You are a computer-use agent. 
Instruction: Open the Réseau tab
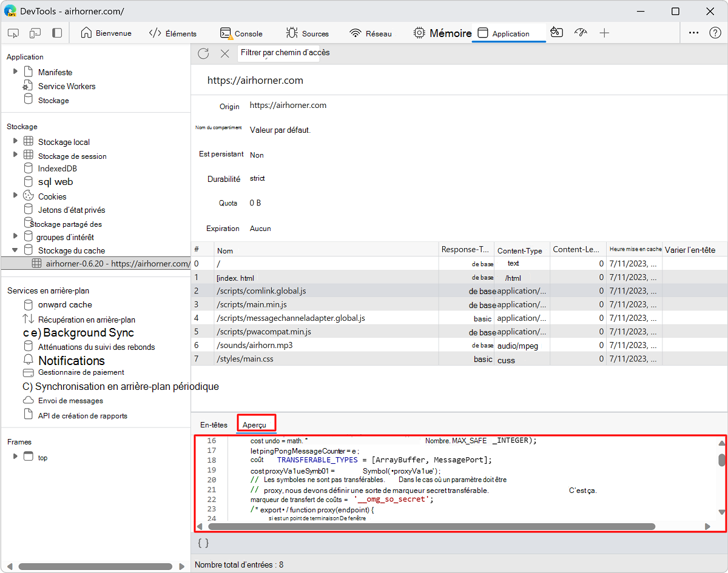coord(371,33)
